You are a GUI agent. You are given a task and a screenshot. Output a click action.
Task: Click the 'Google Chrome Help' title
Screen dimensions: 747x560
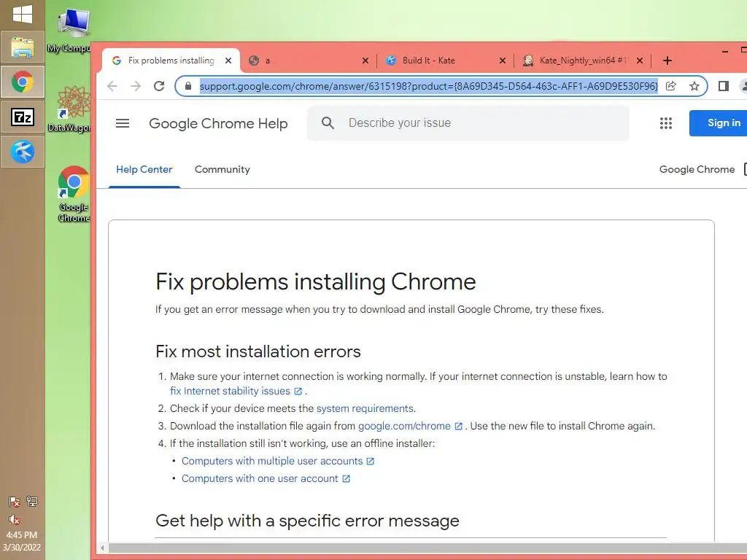(x=218, y=123)
